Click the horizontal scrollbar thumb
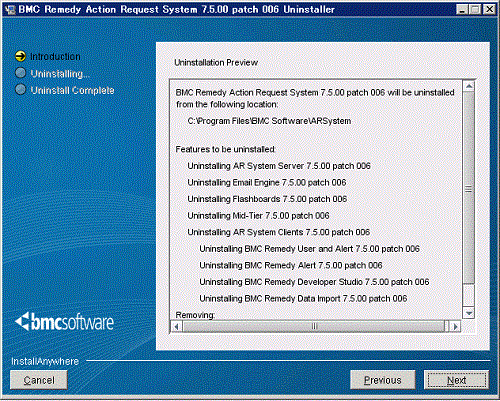500x401 pixels. pyautogui.click(x=314, y=326)
